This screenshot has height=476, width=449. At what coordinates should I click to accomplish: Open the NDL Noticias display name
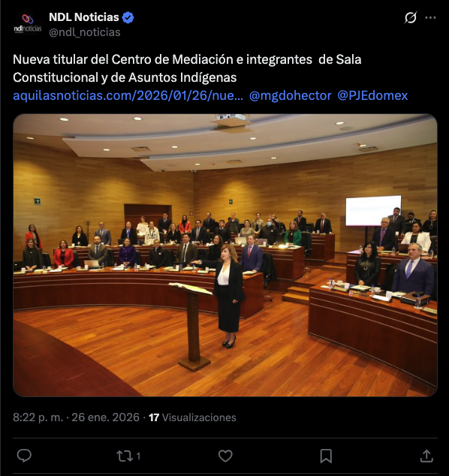pyautogui.click(x=84, y=17)
